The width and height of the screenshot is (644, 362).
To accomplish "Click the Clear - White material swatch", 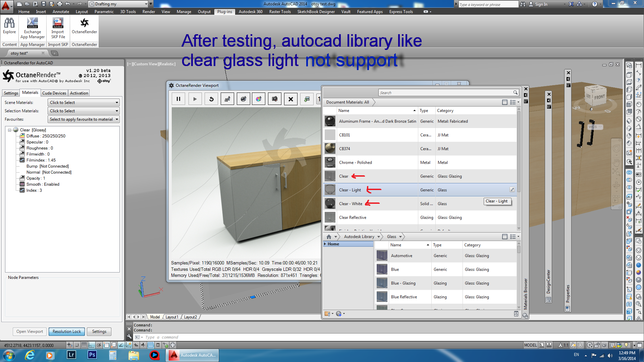I will [330, 203].
